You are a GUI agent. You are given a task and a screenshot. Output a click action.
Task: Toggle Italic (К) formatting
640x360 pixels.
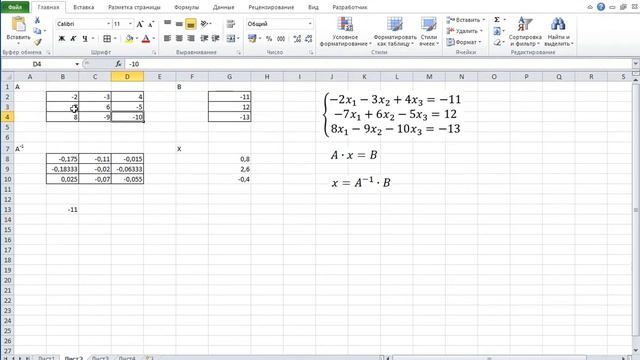pos(73,38)
